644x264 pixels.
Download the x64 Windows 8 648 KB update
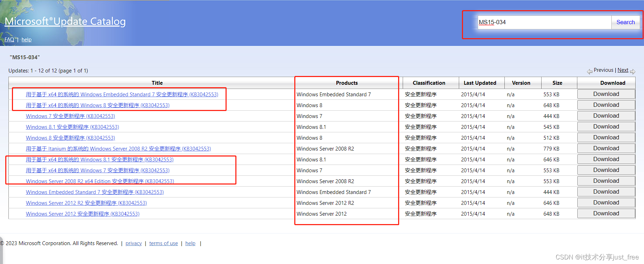(x=606, y=105)
